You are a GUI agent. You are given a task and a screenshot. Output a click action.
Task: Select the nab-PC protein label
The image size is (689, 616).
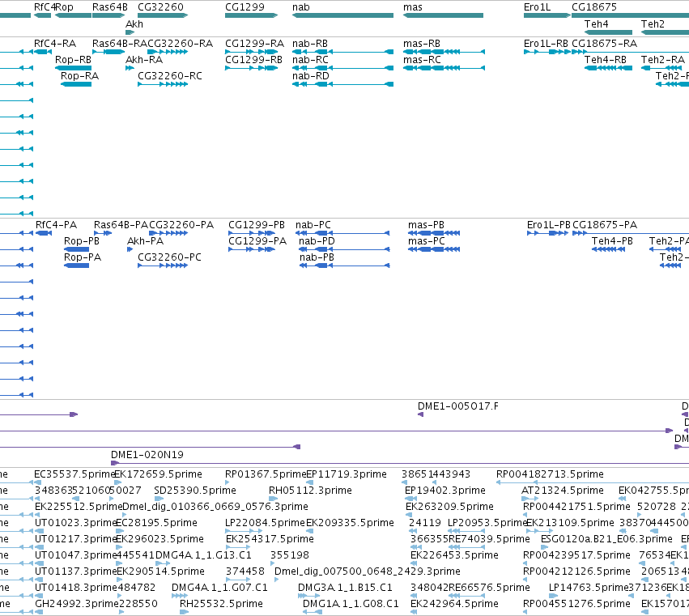tap(313, 225)
